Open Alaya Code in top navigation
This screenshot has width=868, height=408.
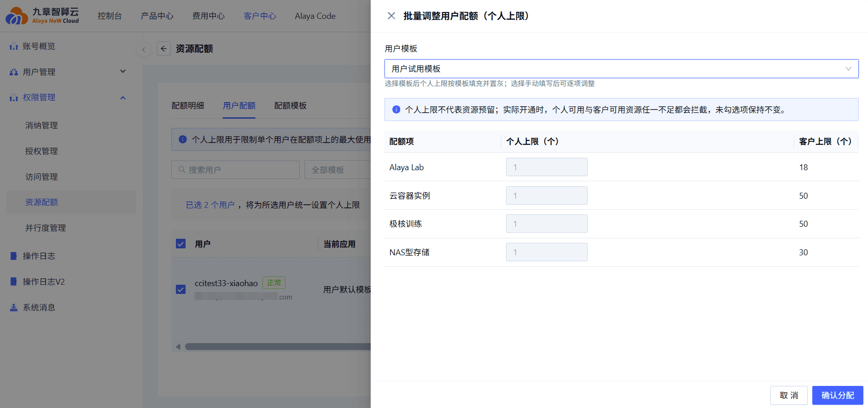click(x=315, y=16)
